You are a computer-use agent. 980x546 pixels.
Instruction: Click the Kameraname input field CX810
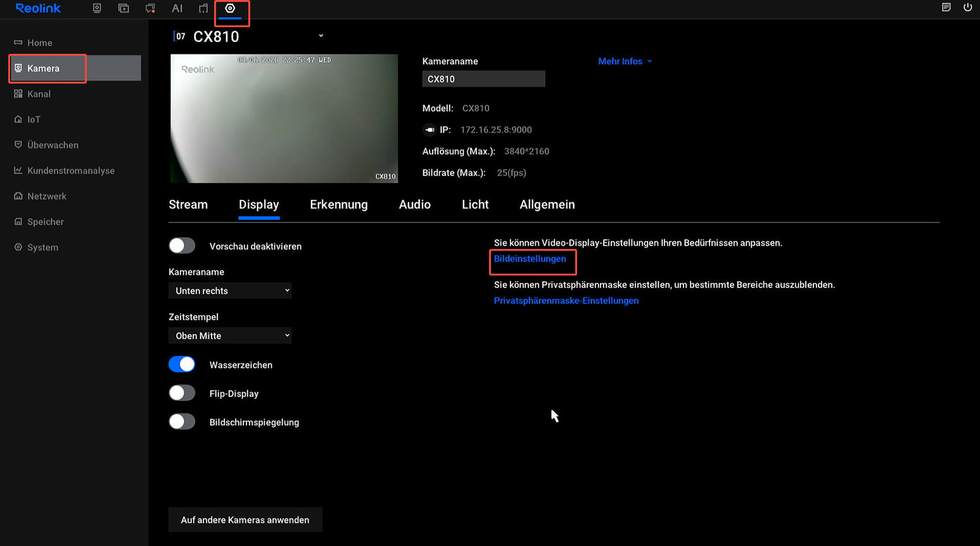coord(483,79)
